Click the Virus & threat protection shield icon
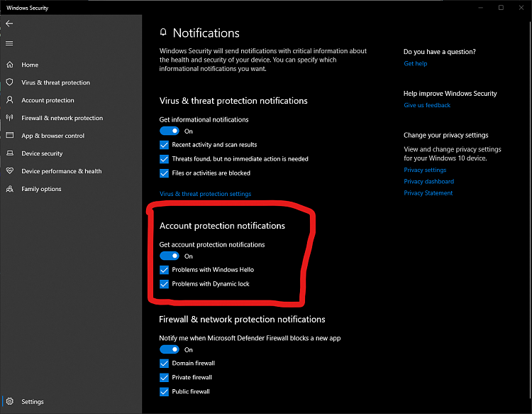 [x=10, y=82]
